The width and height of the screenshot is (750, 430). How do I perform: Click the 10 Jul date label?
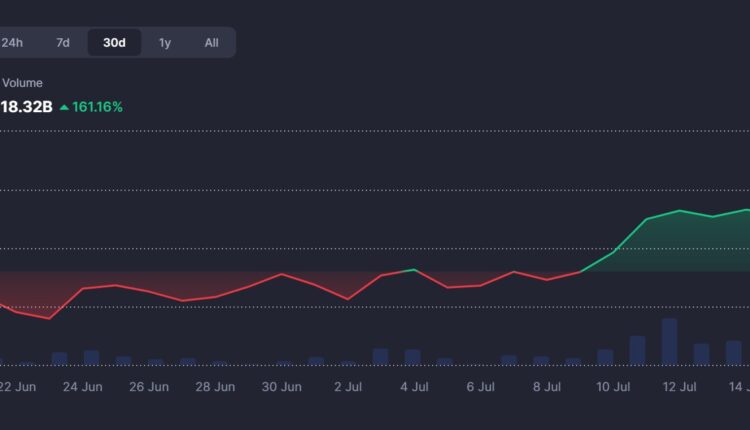tap(613, 386)
